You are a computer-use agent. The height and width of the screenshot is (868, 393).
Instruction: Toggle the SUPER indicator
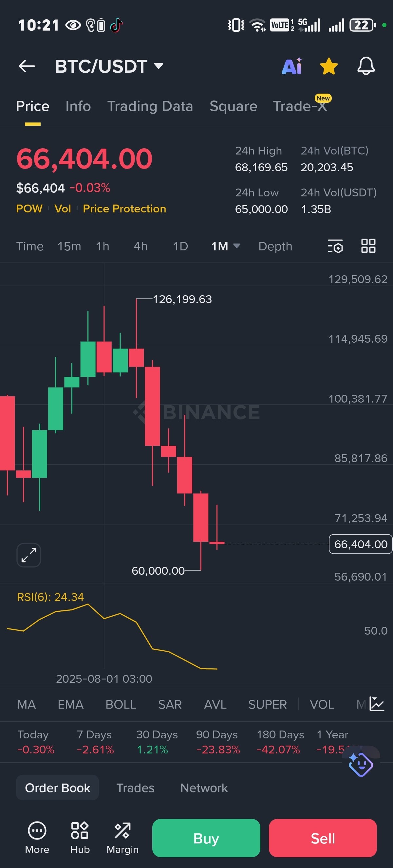point(268,704)
